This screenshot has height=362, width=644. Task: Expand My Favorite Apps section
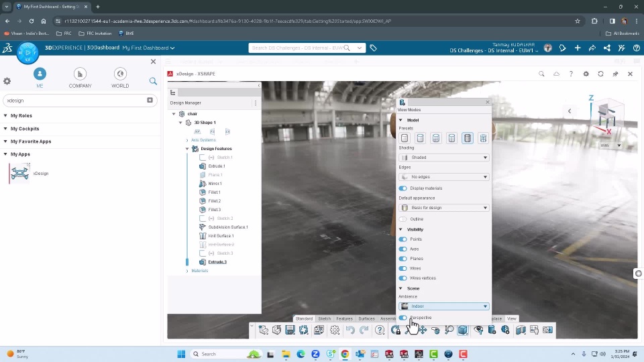31,141
